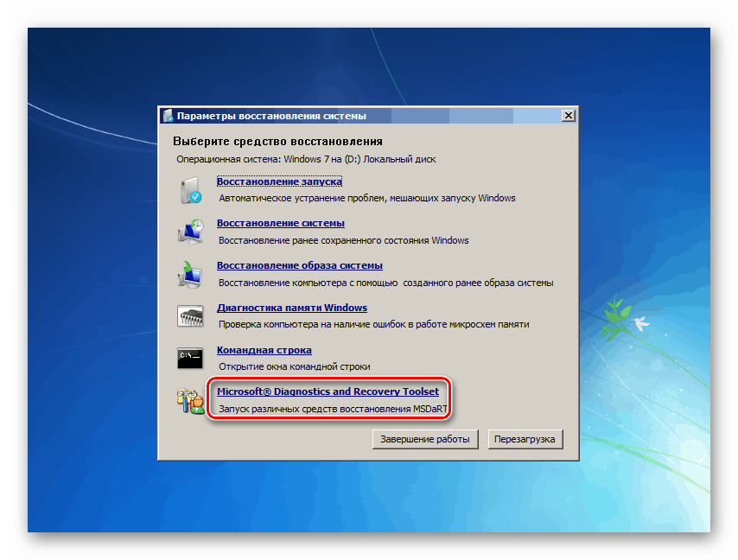Screen dimensions: 738x560
Task: Click the text Операционная система: Windows 7
Action: pos(306,159)
